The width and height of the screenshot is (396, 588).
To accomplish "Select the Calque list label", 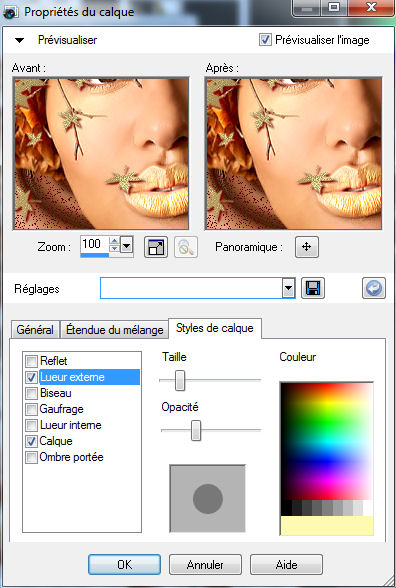I will (x=56, y=441).
